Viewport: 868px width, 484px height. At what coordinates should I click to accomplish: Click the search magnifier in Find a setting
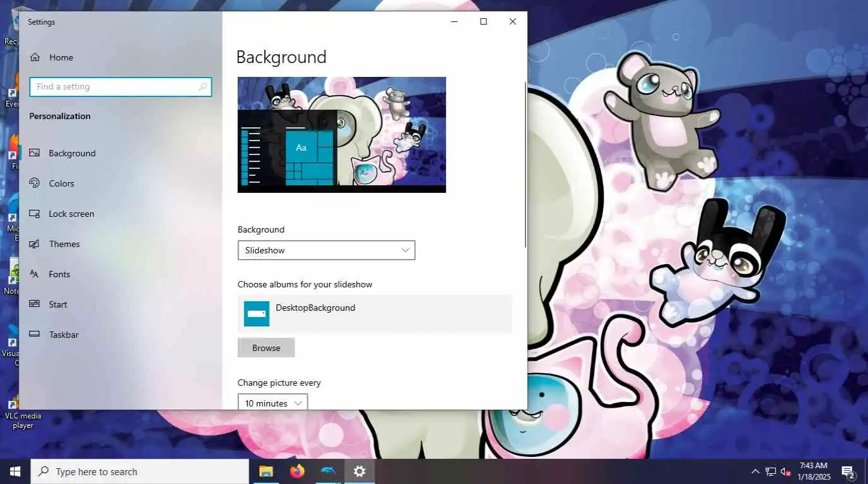coord(202,87)
